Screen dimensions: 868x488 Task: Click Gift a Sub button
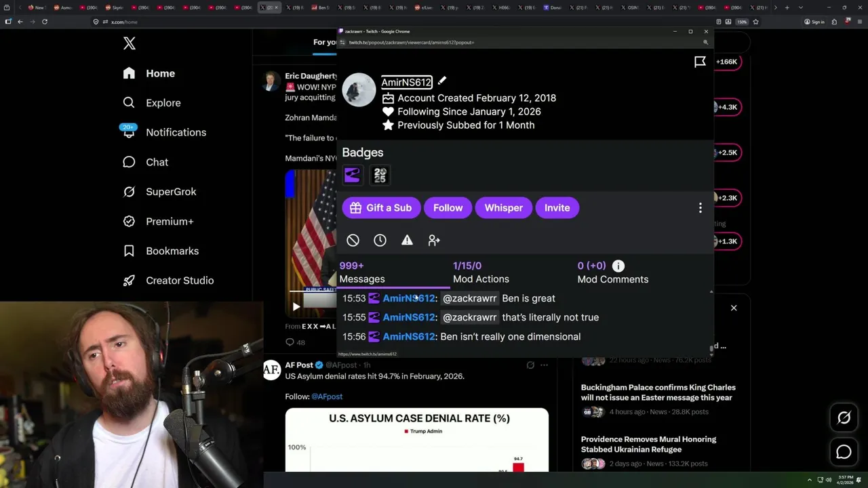coord(381,208)
